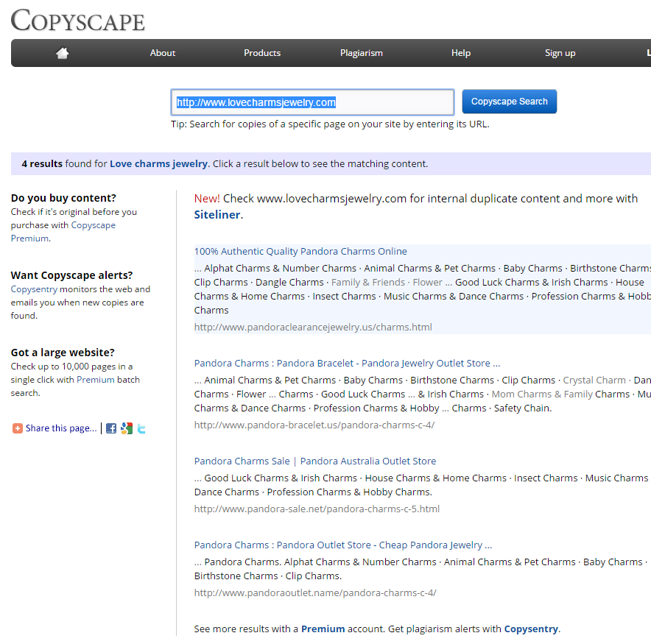Screen dimensions: 651x644
Task: Open '100% Authentic Quality Pandora Charms Online' result
Action: [300, 252]
